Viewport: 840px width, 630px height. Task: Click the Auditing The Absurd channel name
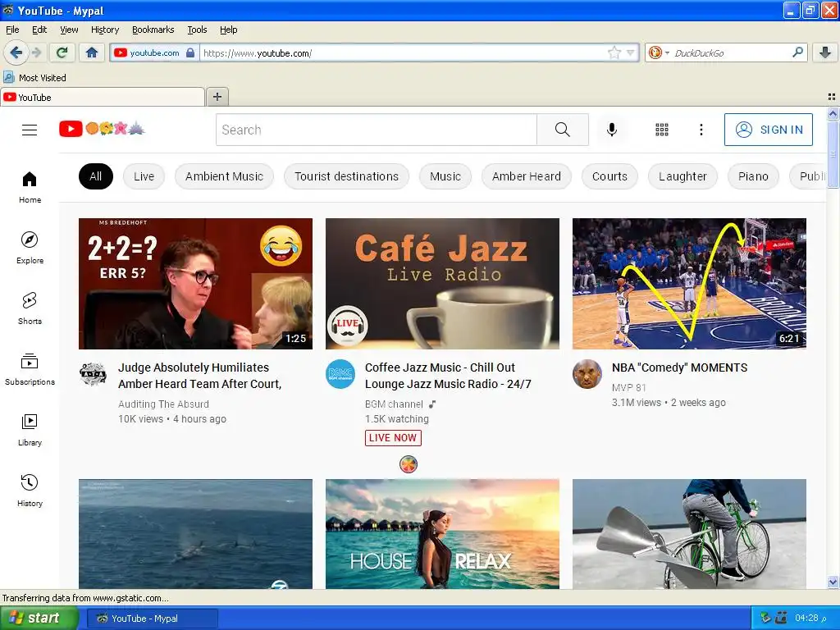163,404
